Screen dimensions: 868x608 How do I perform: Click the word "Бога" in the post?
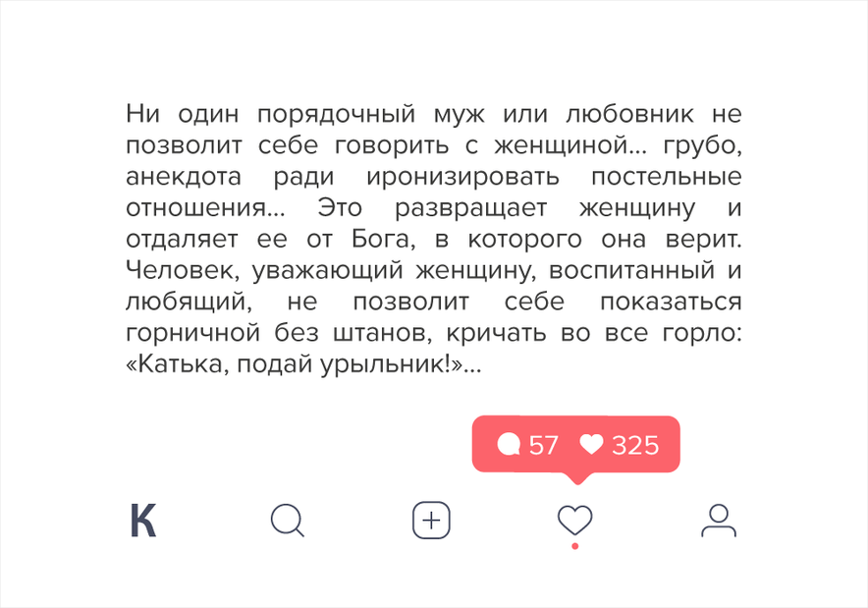[381, 240]
